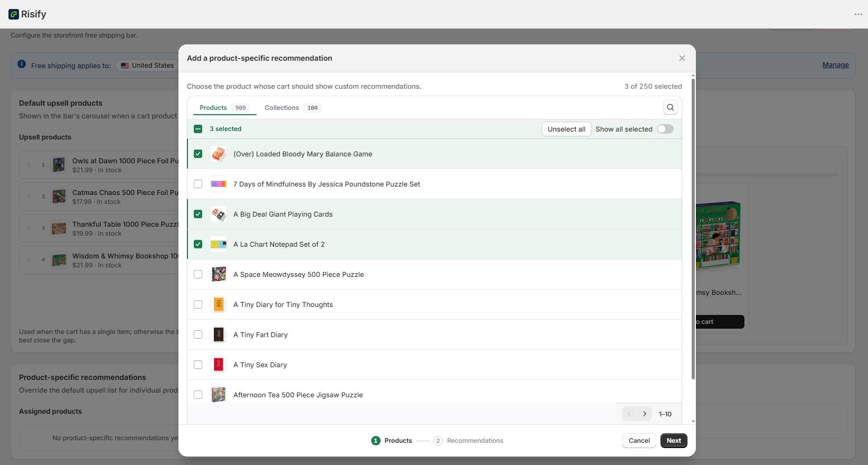Click the drag handle of Owls at Dawn upsell row
The width and height of the screenshot is (868, 465).
click(29, 165)
